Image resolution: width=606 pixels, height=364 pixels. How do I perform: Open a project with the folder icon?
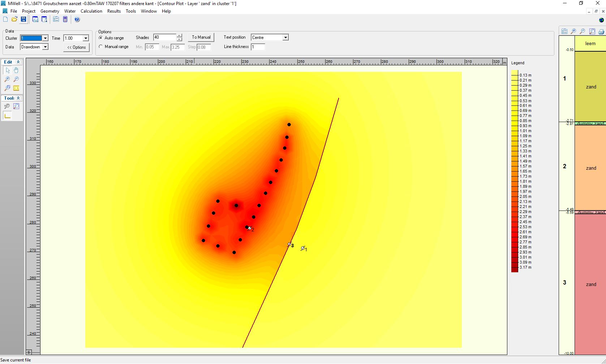(x=14, y=19)
